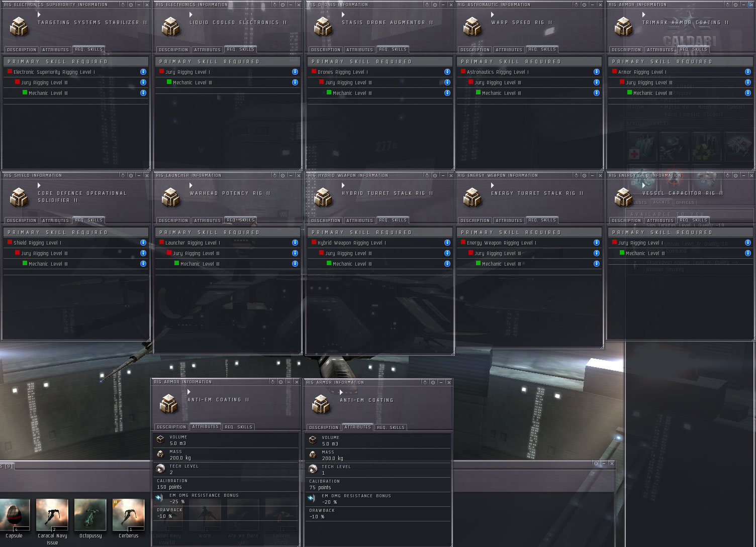This screenshot has width=756, height=547.
Task: Open the arrow menu above Hybrid Turret Stalk Rig II
Action: (343, 185)
